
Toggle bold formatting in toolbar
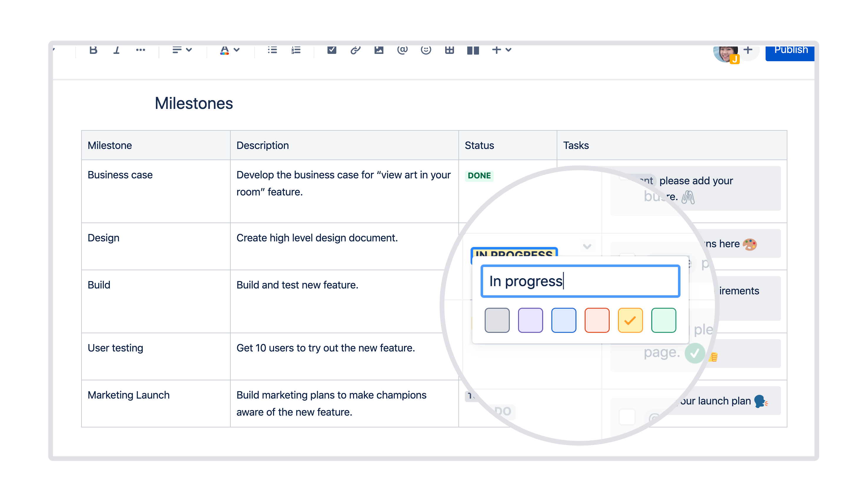[x=93, y=50]
